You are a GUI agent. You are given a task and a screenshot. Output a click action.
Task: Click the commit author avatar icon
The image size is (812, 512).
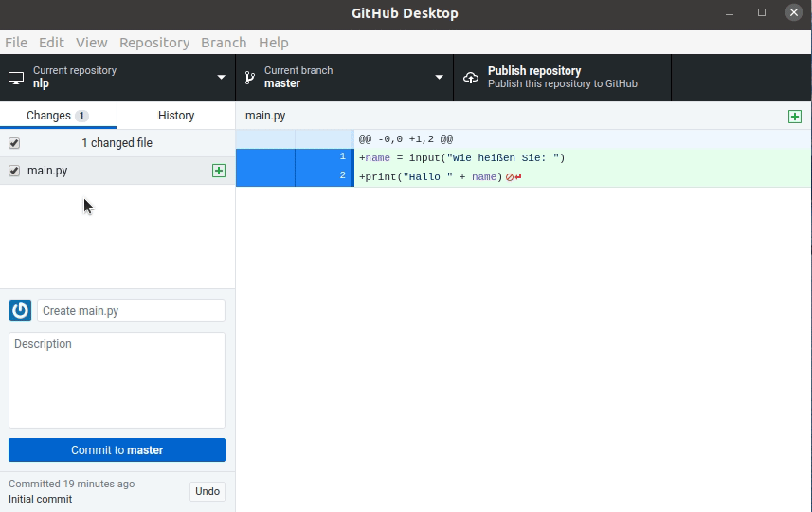click(x=20, y=310)
